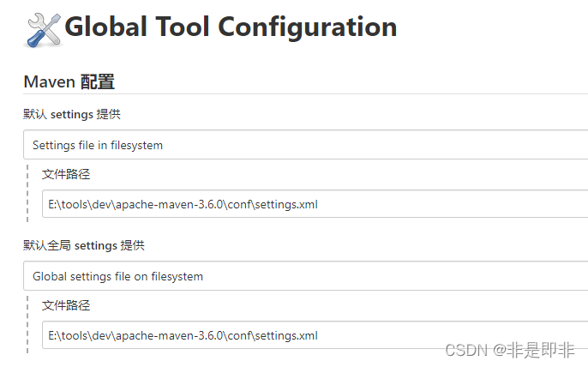Click the "Maven 配置" section heading
The width and height of the screenshot is (588, 367).
tap(69, 82)
